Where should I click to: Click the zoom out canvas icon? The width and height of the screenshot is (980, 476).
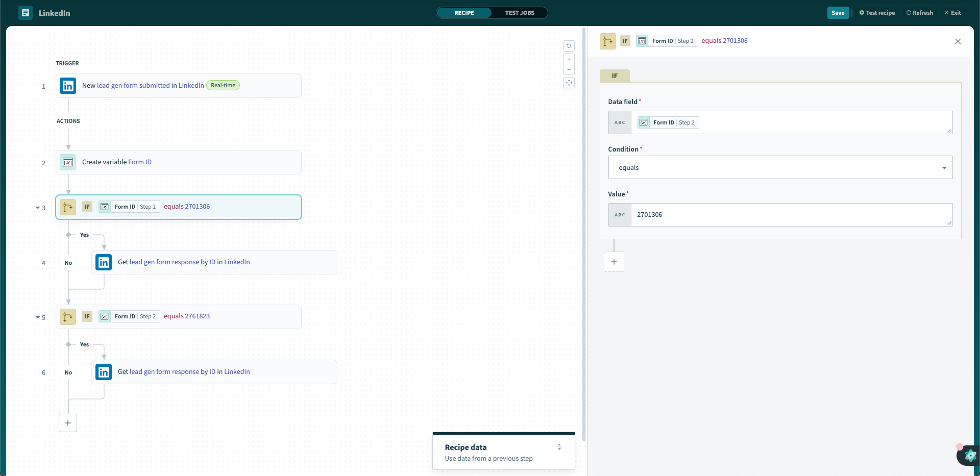(569, 70)
